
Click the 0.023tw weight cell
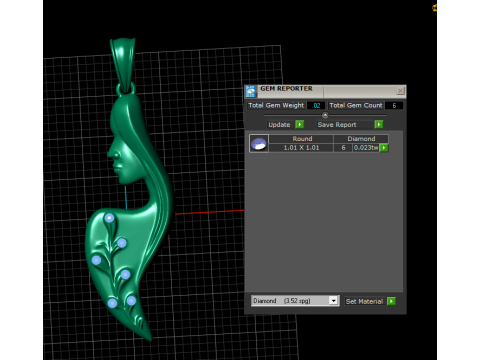(366, 148)
